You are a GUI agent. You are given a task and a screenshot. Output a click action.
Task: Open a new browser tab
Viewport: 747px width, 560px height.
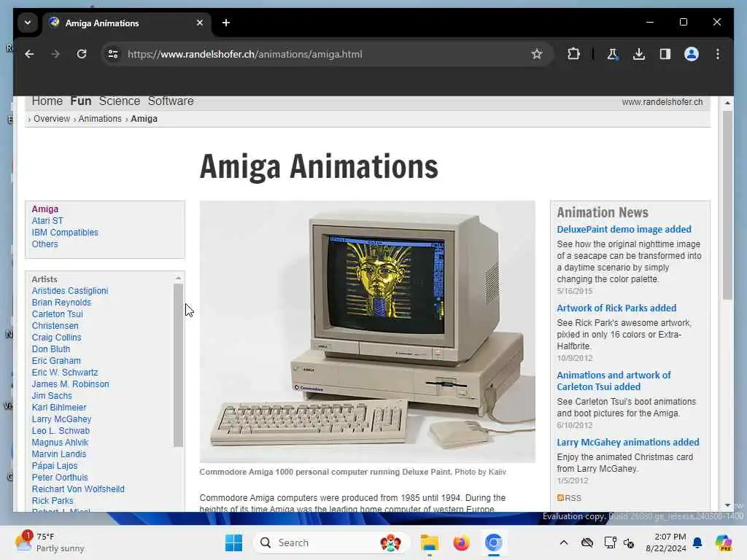tap(226, 23)
